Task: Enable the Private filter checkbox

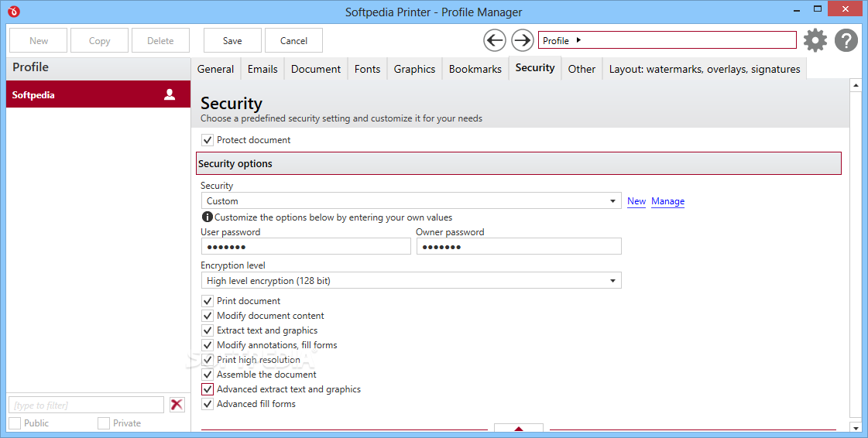Action: click(x=104, y=423)
